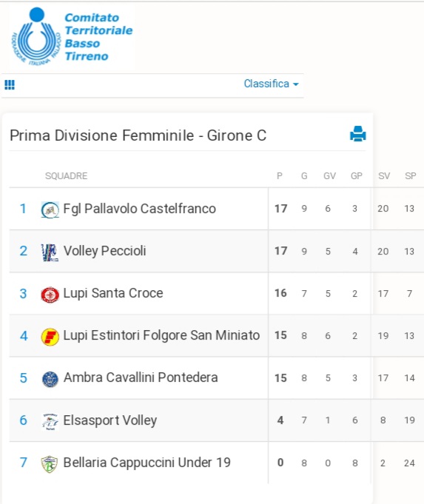The height and width of the screenshot is (504, 424).
Task: Click the P points column header
Action: click(280, 176)
